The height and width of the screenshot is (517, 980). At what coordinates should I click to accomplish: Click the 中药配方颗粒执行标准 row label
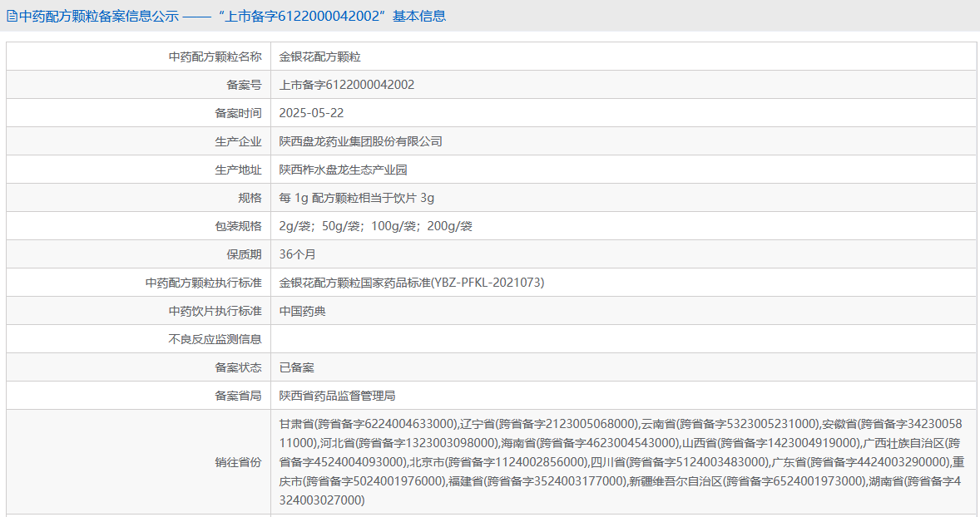203,283
